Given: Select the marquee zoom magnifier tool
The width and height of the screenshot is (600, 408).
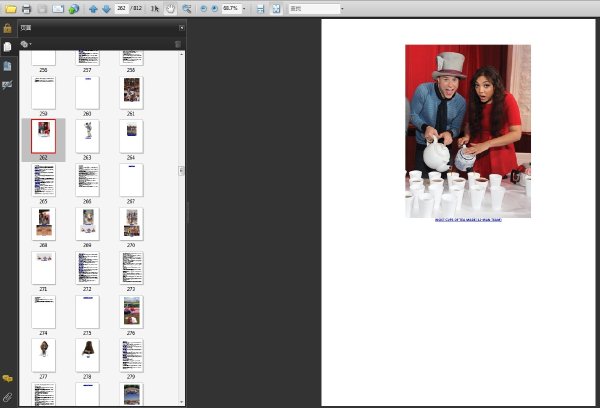Looking at the screenshot, I should tap(186, 8).
